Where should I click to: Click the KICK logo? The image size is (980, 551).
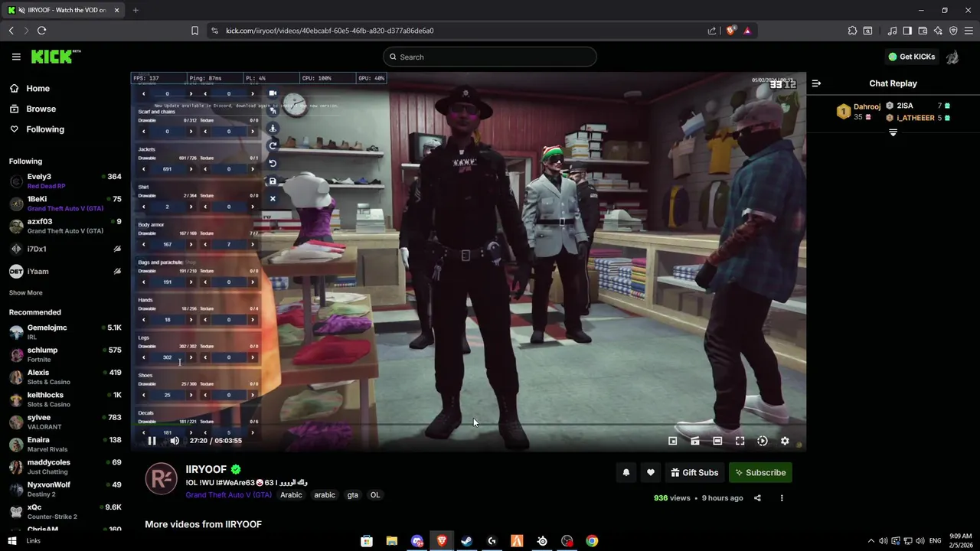55,57
